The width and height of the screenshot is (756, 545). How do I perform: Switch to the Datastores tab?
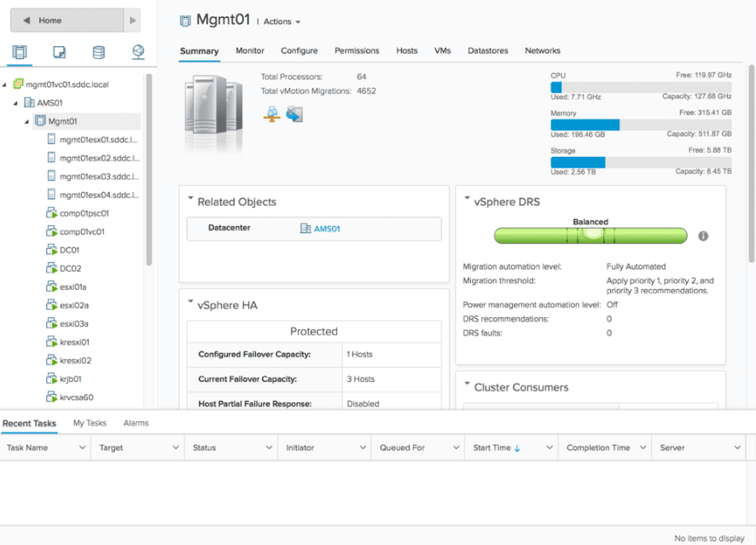coord(488,50)
